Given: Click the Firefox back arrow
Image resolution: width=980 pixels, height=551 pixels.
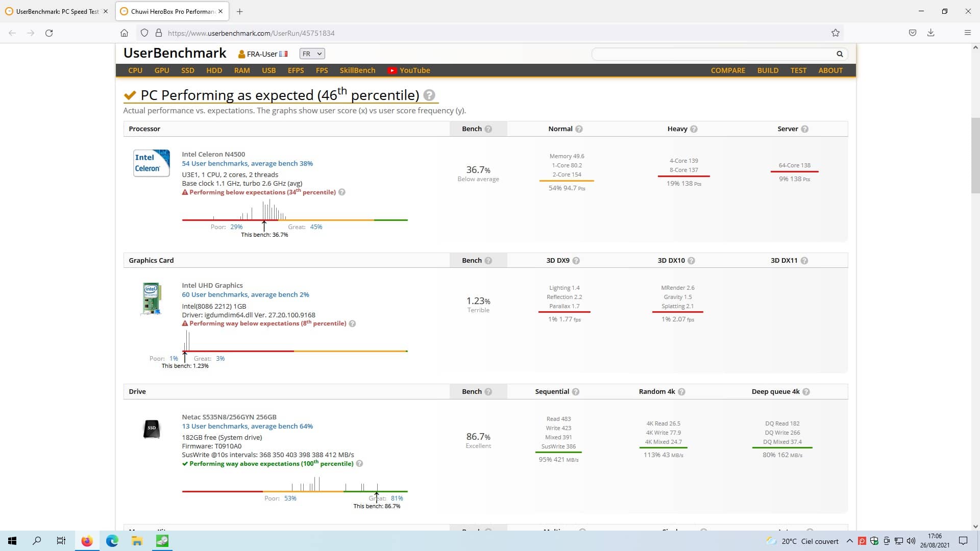Looking at the screenshot, I should click(x=12, y=33).
